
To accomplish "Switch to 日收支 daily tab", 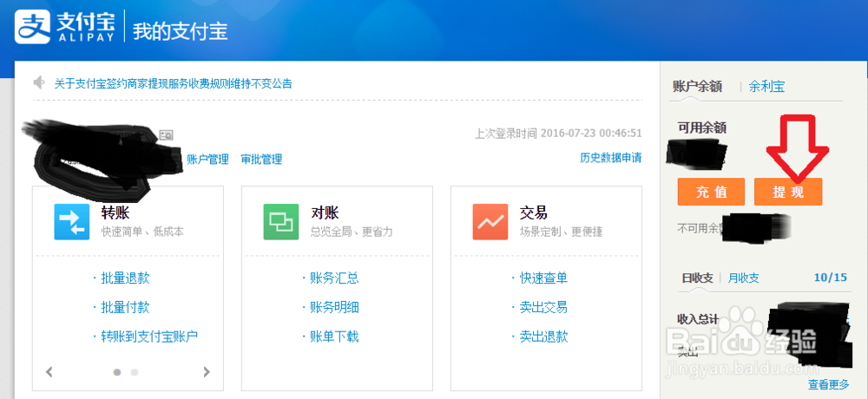I will coord(697,278).
